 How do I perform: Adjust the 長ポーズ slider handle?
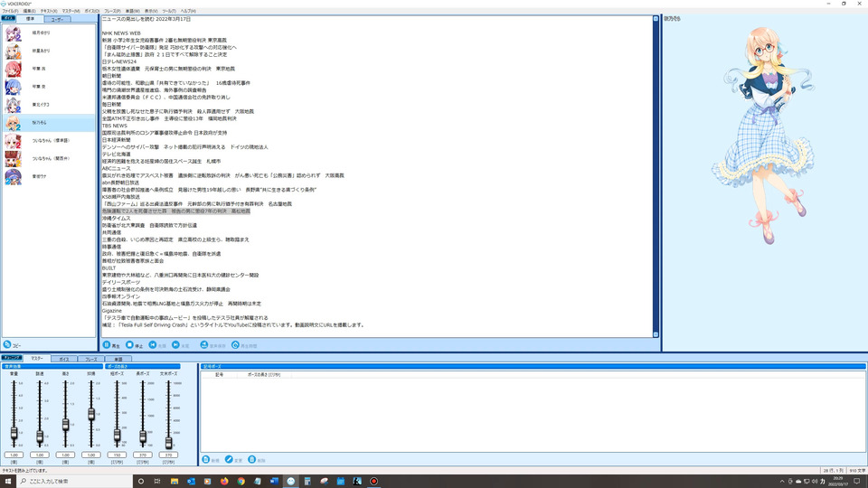[143, 436]
